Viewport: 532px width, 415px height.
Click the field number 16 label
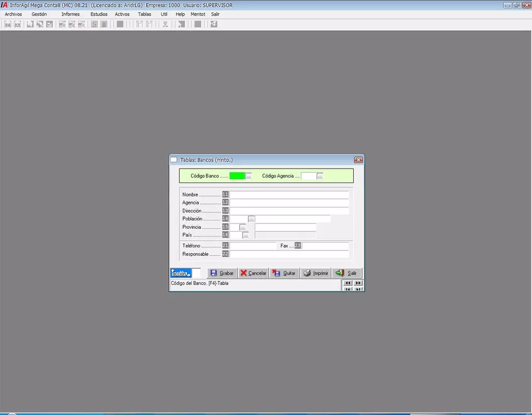point(225,235)
